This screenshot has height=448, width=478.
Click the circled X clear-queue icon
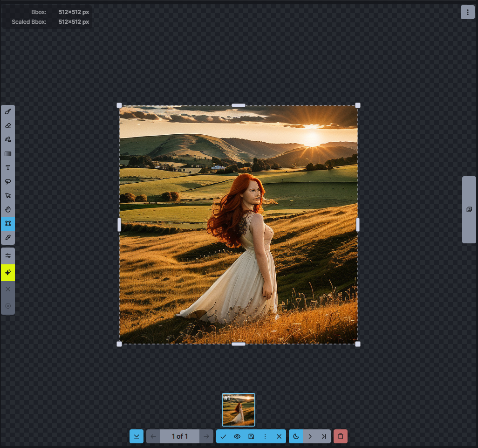coord(8,306)
